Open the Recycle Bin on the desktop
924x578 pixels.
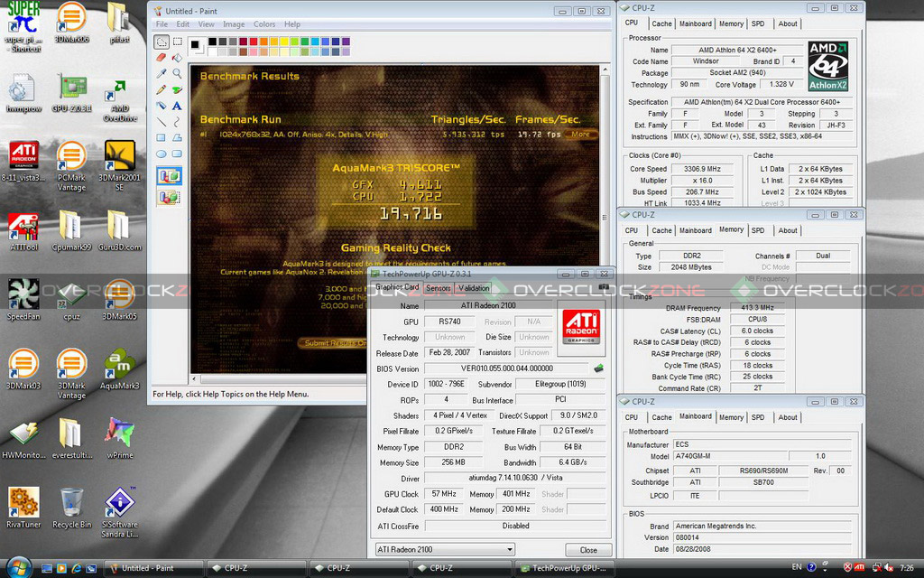point(72,508)
